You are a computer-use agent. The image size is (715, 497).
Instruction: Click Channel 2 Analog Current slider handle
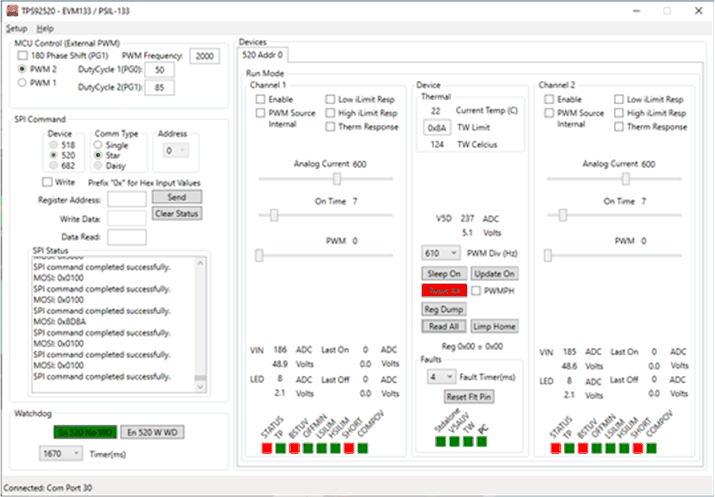(x=626, y=179)
